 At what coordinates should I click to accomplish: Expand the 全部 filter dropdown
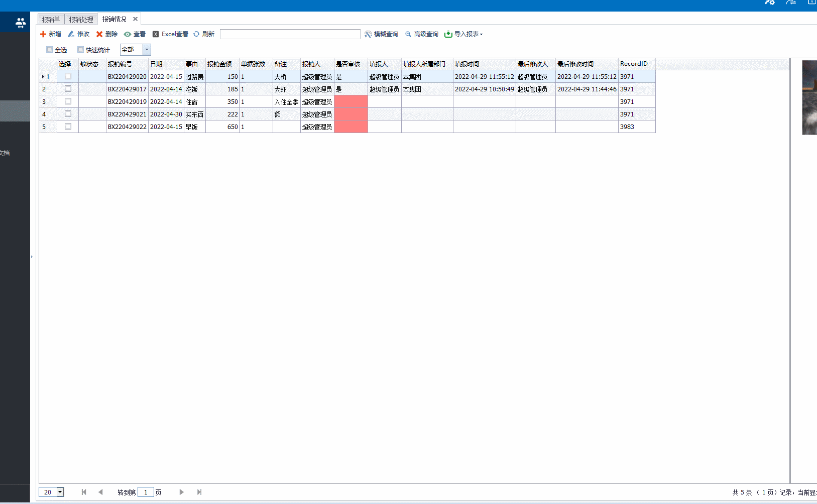[x=147, y=50]
